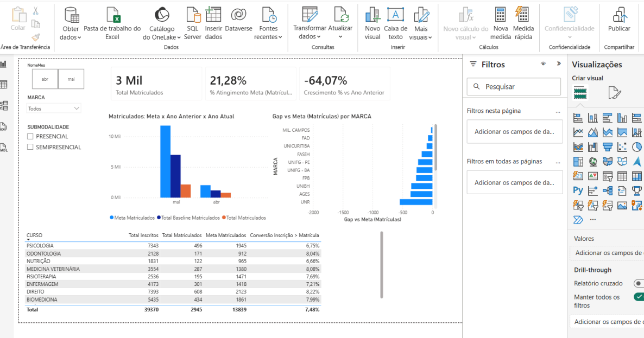This screenshot has width=644, height=338.
Task: Click the orange Total Matriculados legend marker
Action: pos(224,218)
